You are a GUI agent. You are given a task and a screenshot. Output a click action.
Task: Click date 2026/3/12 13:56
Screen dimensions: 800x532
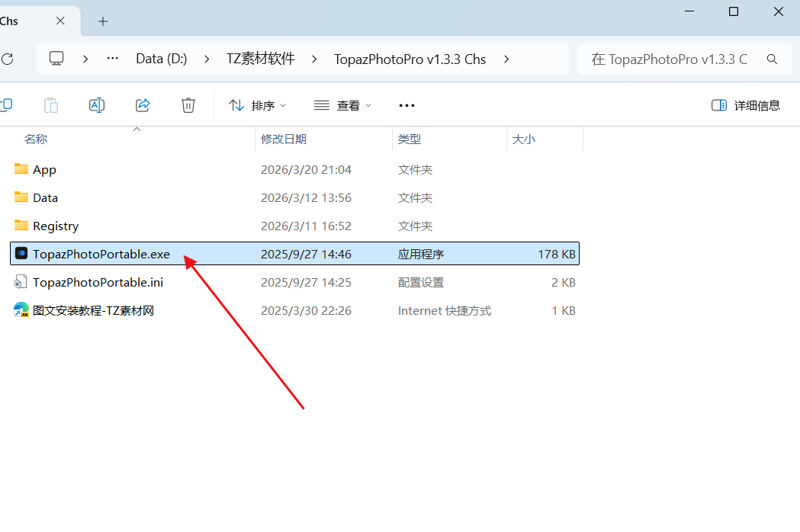[x=306, y=198]
